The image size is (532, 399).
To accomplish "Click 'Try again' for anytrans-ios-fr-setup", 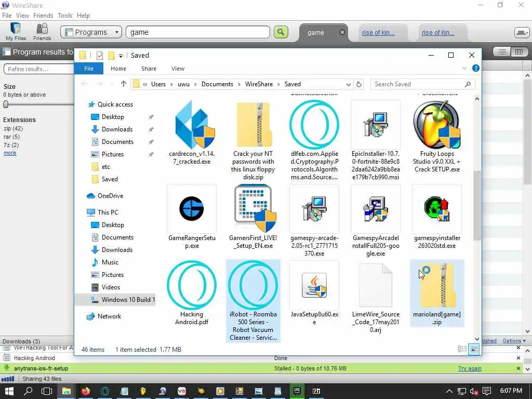I will 470,368.
